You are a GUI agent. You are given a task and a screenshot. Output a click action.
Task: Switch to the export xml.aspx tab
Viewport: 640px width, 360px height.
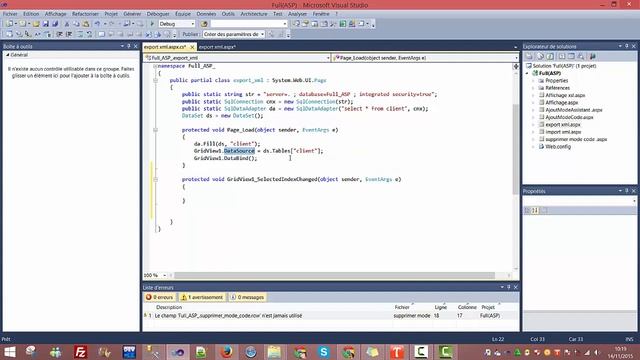pyautogui.click(x=217, y=47)
